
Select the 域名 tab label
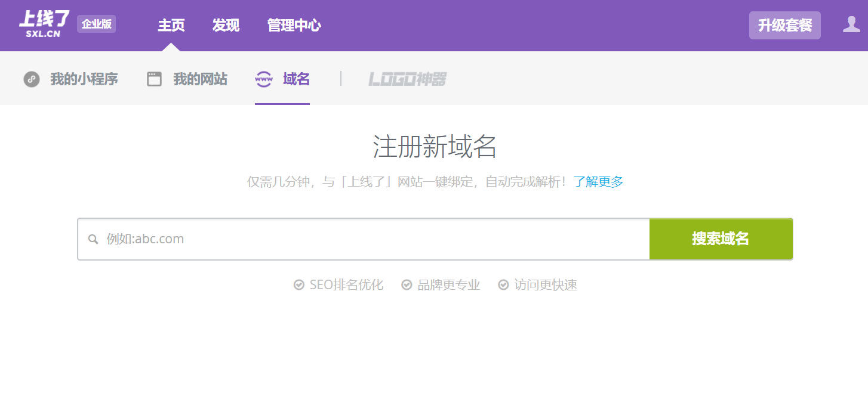[x=296, y=79]
